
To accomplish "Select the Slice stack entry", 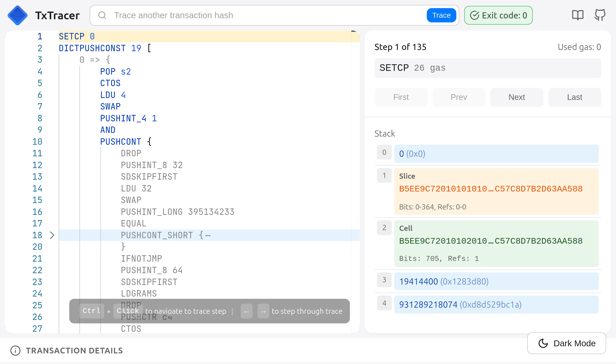I will [x=496, y=191].
